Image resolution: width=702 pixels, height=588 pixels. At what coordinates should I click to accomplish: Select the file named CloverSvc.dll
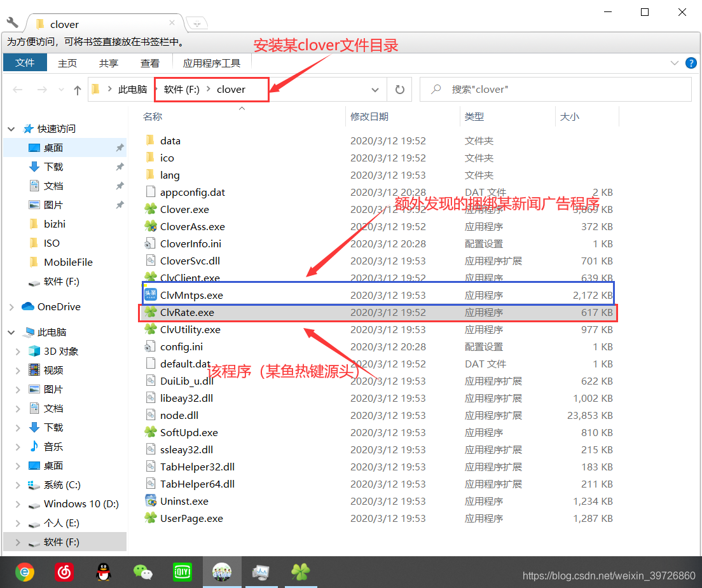[190, 261]
